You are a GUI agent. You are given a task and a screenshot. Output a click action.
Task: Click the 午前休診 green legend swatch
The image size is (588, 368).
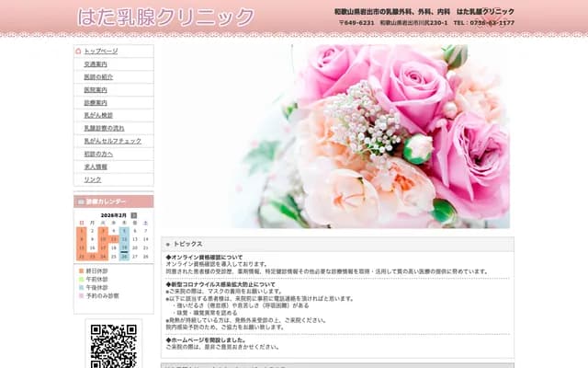82,279
